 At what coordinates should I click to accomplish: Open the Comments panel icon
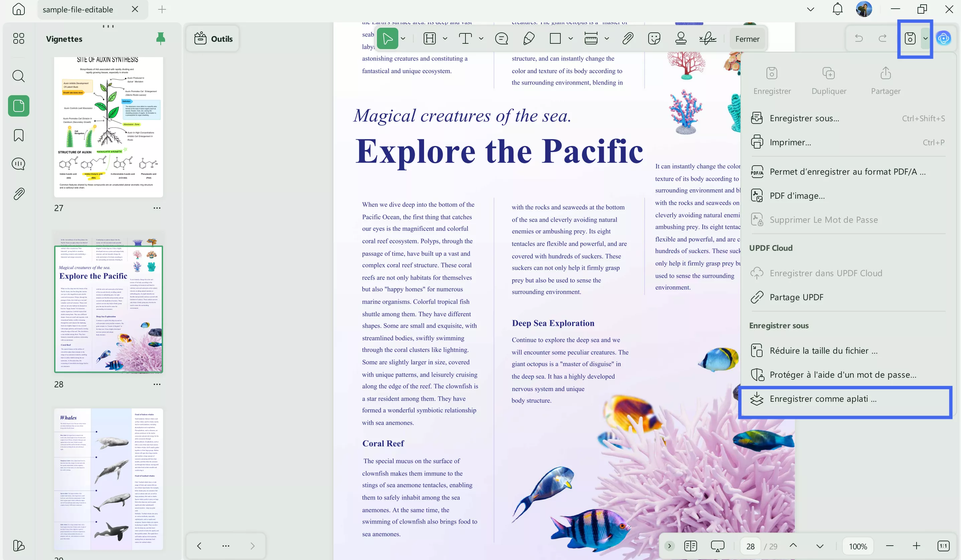click(x=18, y=164)
